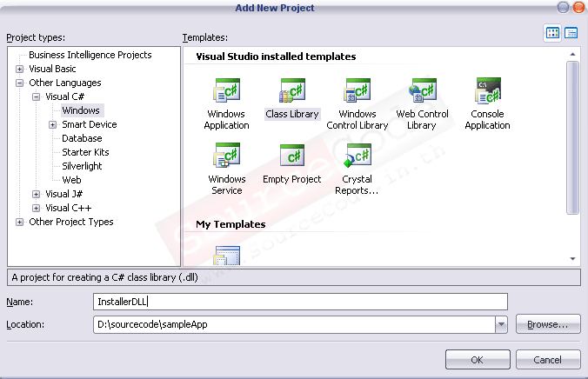Open the Location dropdown list
The width and height of the screenshot is (588, 379).
(501, 324)
